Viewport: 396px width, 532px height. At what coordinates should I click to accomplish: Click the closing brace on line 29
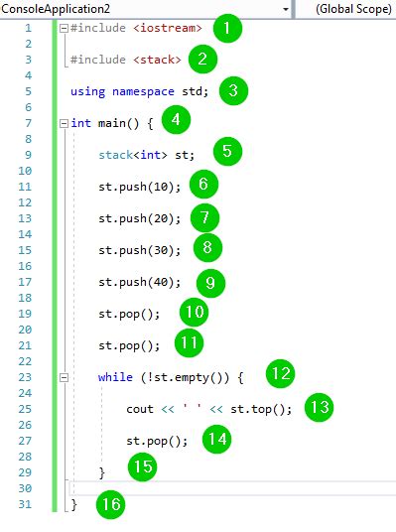101,473
